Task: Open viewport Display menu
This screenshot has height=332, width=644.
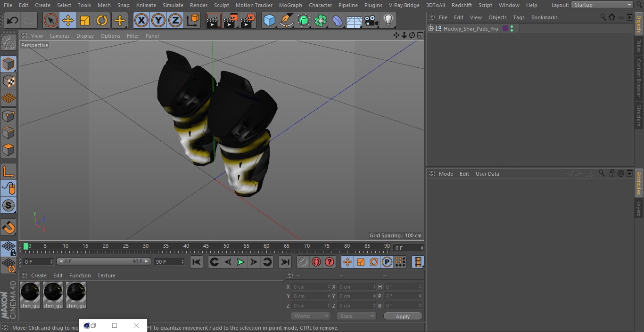Action: (x=85, y=36)
